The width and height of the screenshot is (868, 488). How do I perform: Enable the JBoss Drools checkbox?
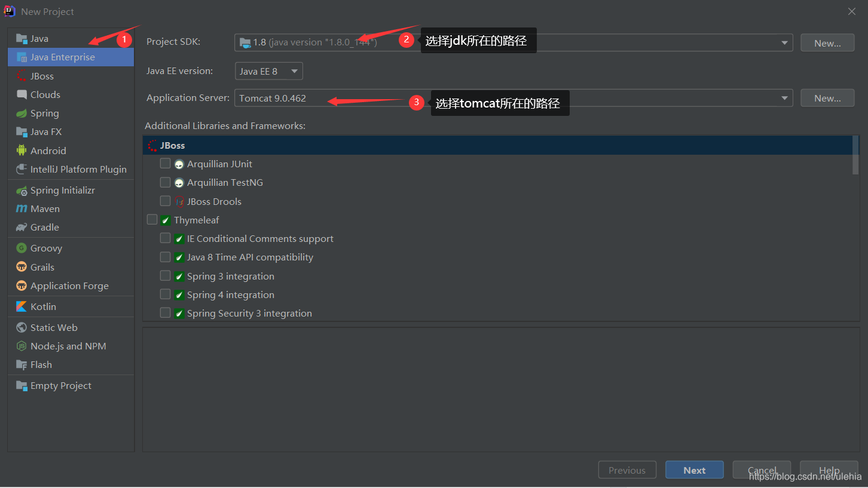pos(165,201)
